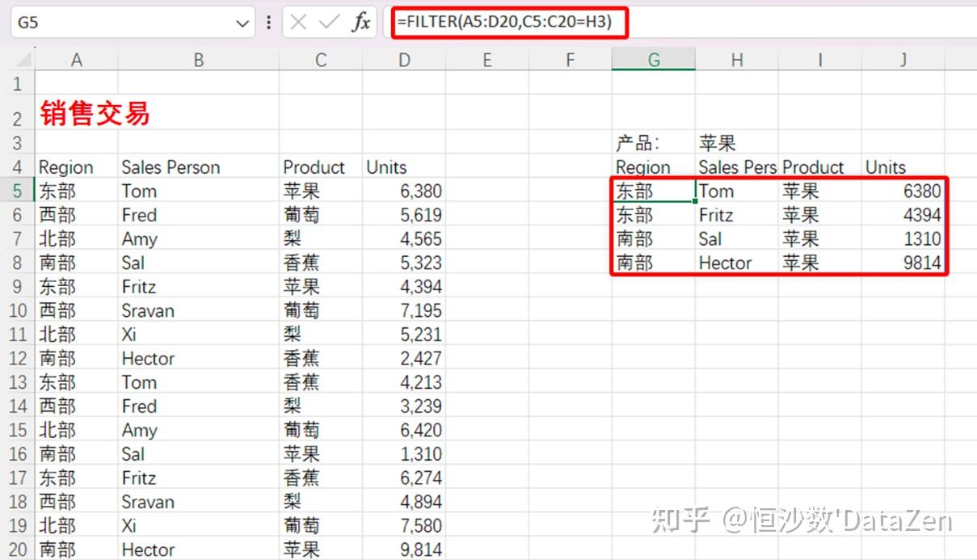Click into the FILTER formula text
The image size is (977, 560).
click(x=509, y=23)
